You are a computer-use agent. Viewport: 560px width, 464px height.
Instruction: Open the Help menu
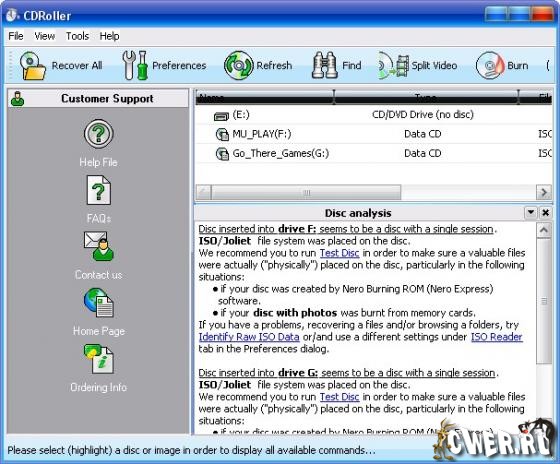click(109, 36)
